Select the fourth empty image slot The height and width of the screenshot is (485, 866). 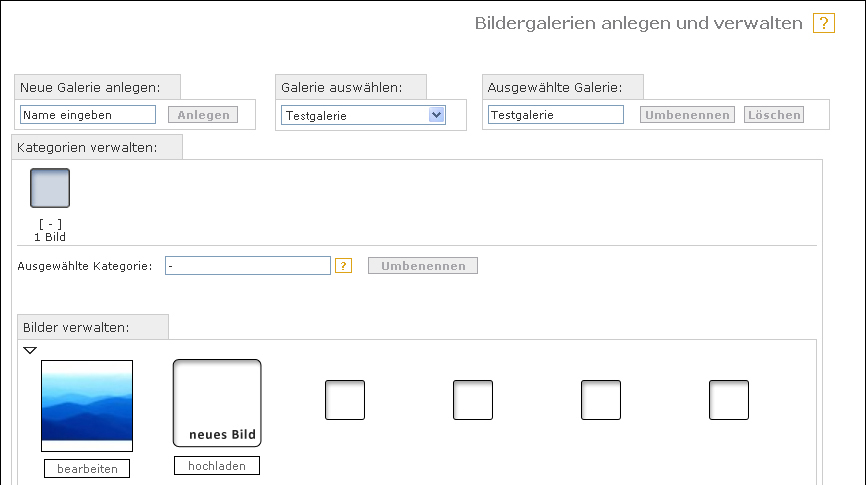pyautogui.click(x=729, y=400)
